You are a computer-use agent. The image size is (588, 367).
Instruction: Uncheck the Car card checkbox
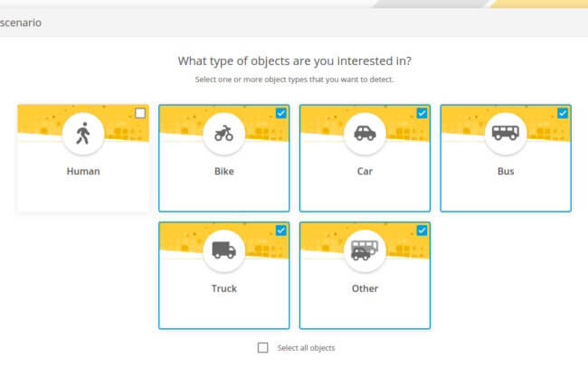coord(422,113)
